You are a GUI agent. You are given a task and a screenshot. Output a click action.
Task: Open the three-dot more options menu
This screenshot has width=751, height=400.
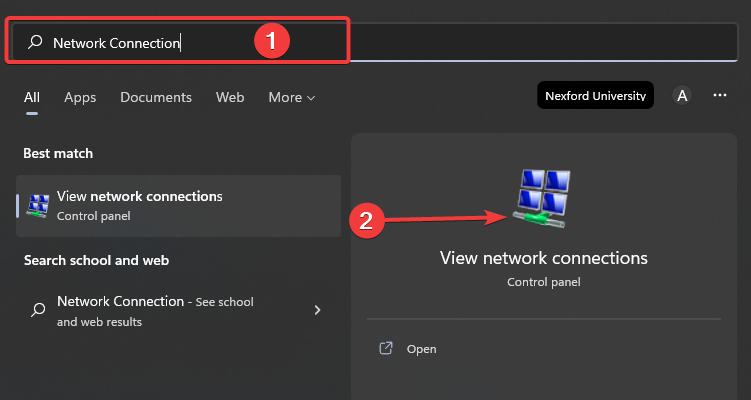tap(720, 96)
